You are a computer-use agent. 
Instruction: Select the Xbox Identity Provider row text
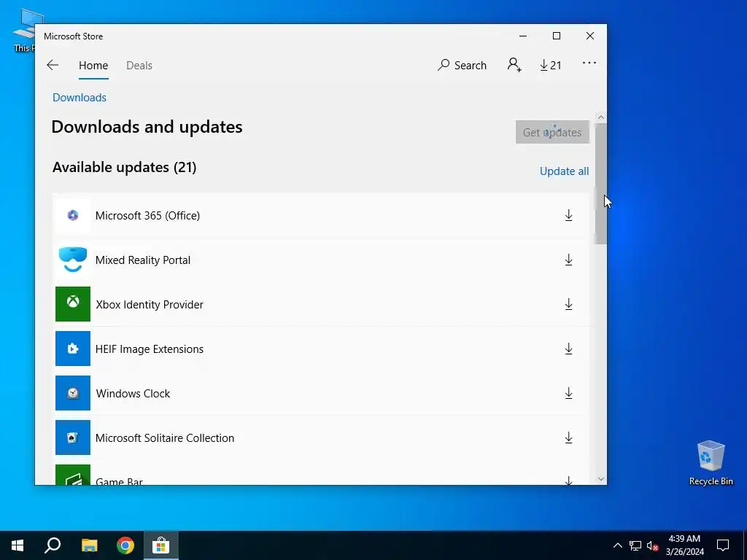coord(150,305)
